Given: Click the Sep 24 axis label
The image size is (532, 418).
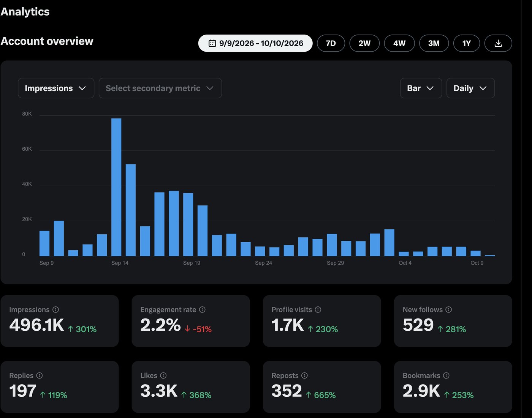Looking at the screenshot, I should pyautogui.click(x=263, y=263).
